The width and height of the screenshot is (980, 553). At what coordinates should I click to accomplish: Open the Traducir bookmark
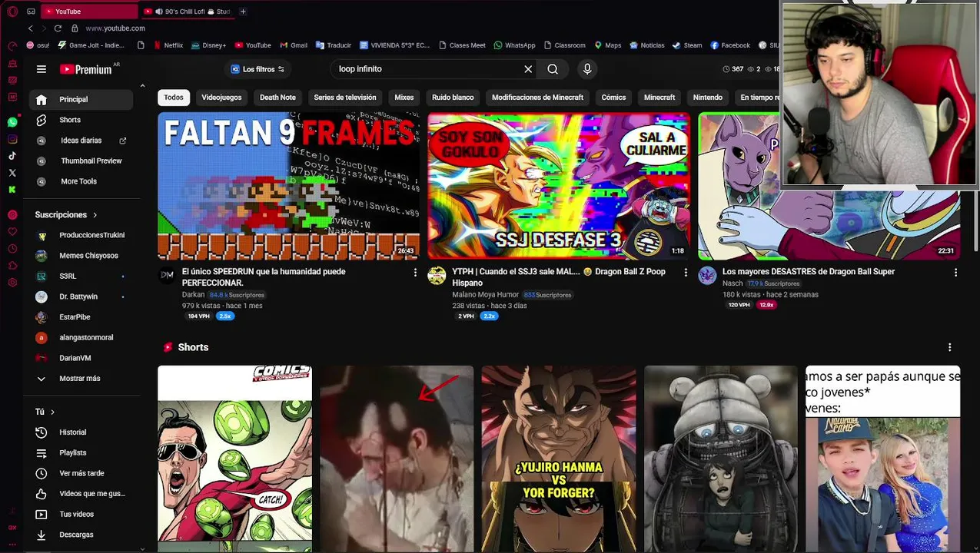coord(334,45)
